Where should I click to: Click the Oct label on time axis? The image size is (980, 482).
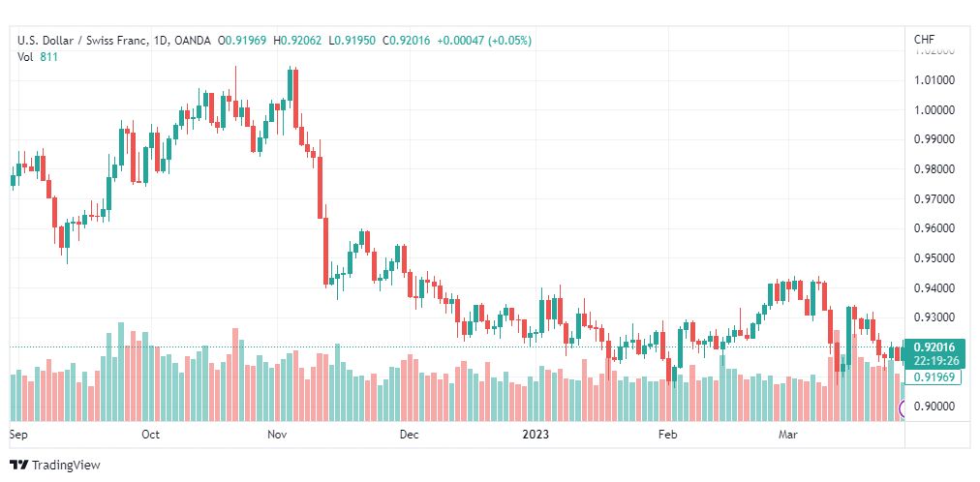point(151,434)
